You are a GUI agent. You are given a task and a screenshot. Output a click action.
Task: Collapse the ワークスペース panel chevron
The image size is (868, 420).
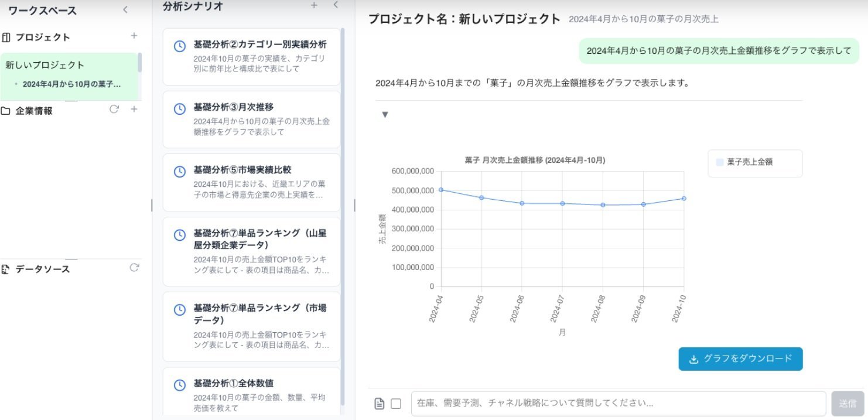[125, 10]
